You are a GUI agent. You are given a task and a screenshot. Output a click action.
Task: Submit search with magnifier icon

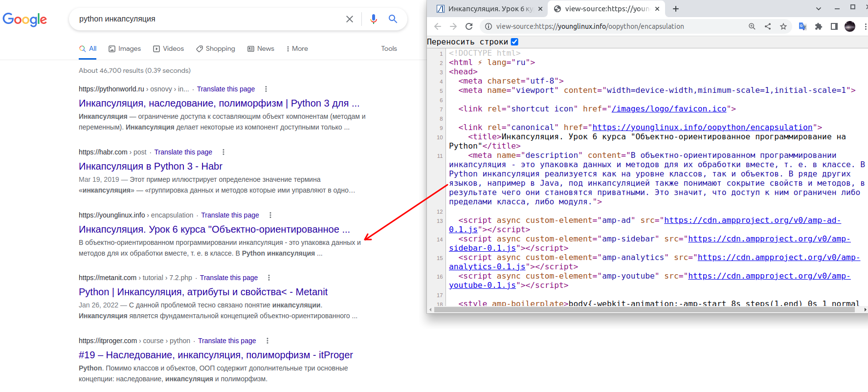(x=393, y=19)
